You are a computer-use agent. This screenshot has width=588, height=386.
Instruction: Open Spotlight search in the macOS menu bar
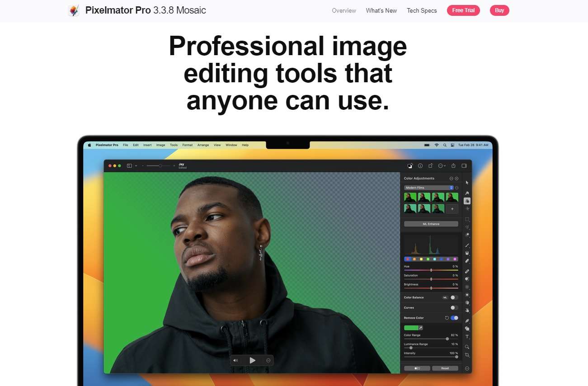pos(445,145)
